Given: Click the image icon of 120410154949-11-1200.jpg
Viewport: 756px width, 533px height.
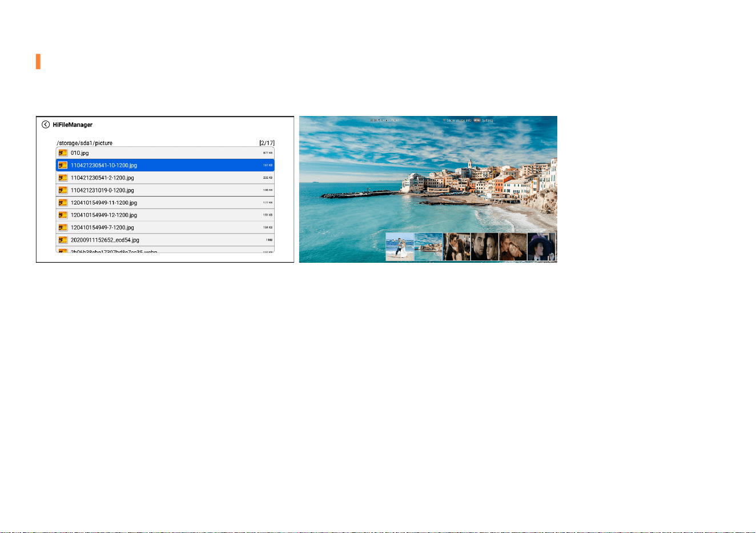Looking at the screenshot, I should [x=63, y=203].
